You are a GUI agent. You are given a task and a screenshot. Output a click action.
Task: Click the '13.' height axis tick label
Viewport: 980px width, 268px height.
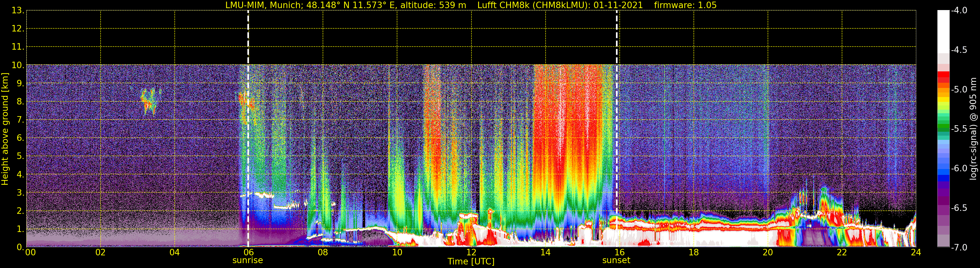(18, 10)
